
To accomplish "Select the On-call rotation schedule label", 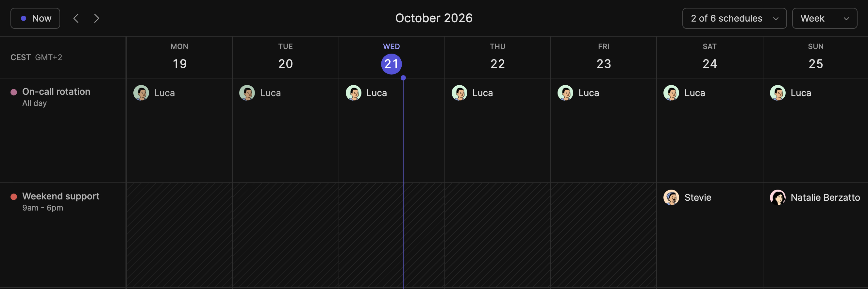I will pos(56,92).
